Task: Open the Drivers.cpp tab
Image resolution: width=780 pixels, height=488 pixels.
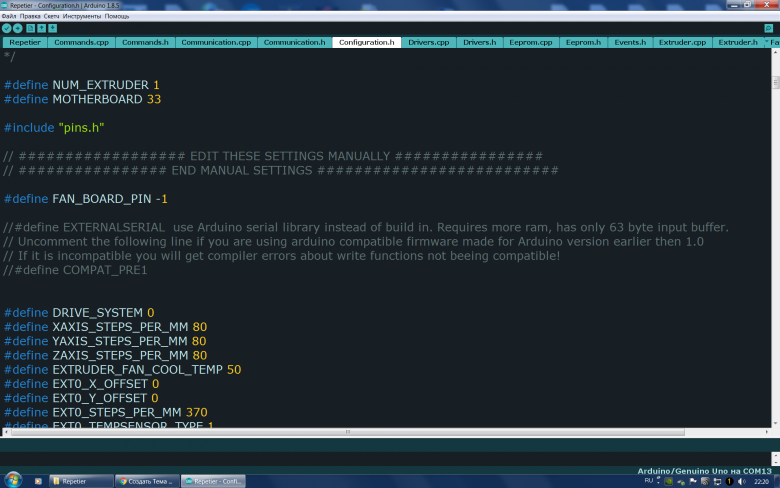Action: point(429,43)
